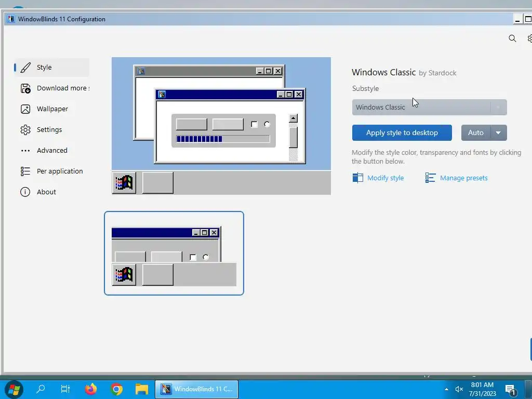Click the search magnifier icon at top right
The width and height of the screenshot is (532, 399).
(512, 38)
